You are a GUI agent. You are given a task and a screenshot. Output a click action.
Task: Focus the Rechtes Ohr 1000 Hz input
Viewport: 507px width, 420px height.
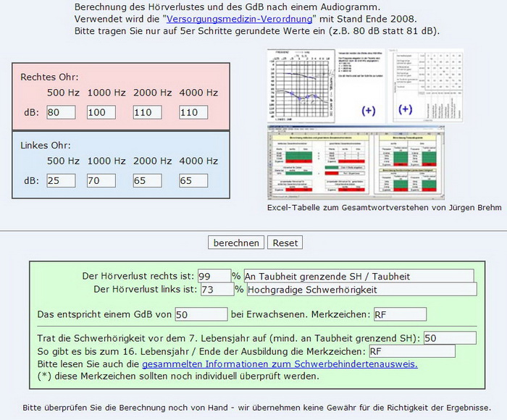tap(106, 112)
